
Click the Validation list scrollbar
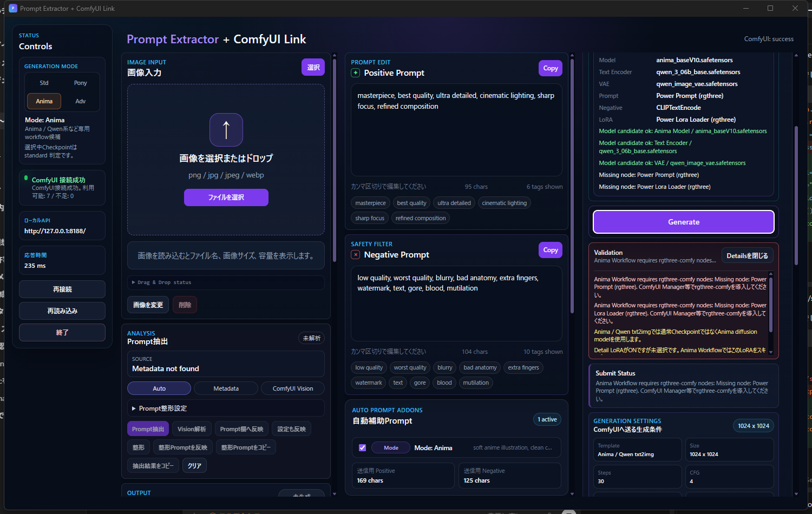point(771,305)
